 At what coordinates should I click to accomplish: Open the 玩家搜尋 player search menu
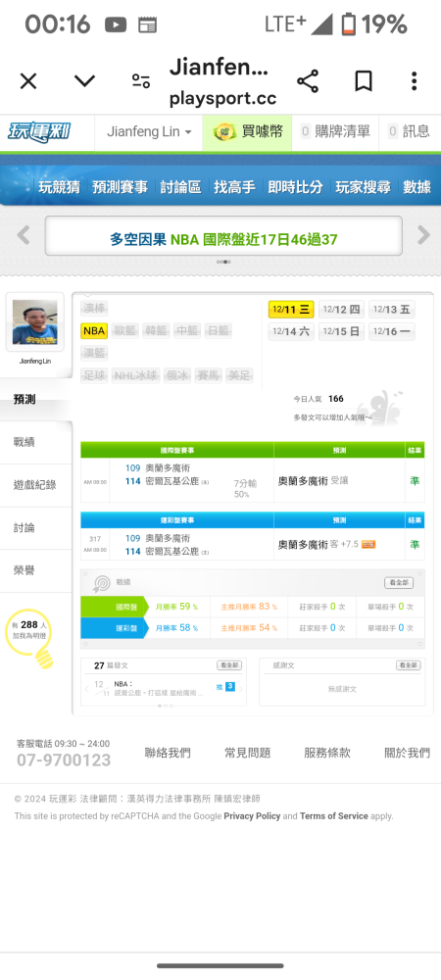[x=363, y=187]
